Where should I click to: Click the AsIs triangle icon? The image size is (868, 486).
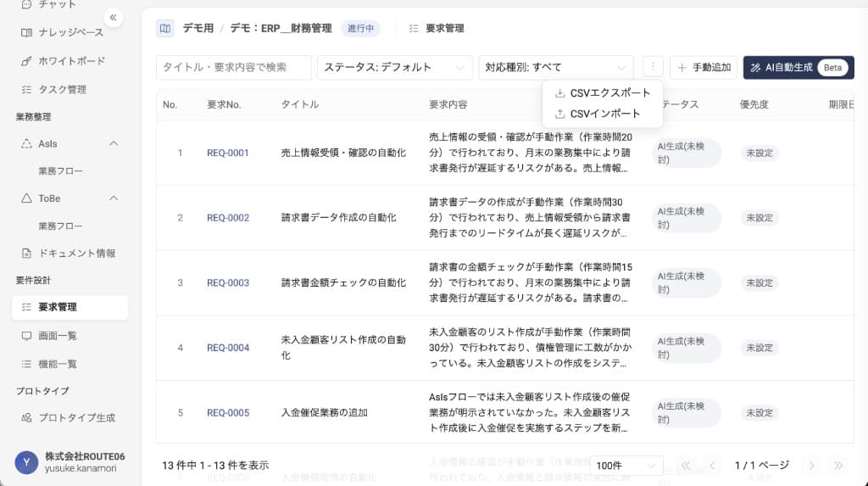coord(26,143)
